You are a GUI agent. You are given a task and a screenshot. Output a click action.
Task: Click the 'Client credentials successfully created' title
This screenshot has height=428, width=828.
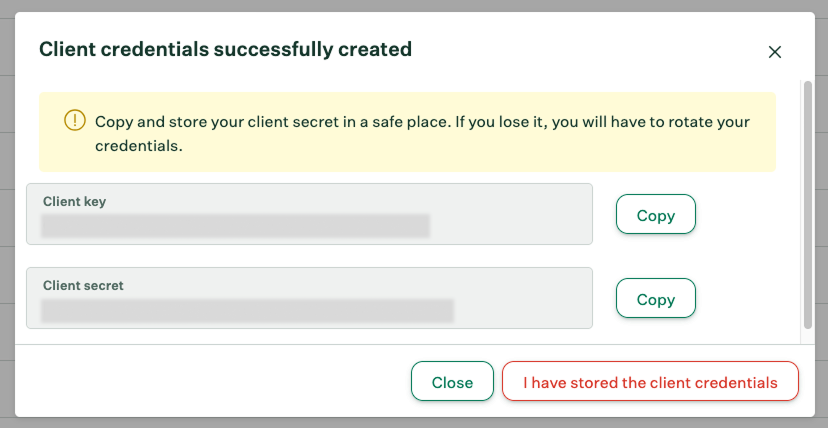[x=225, y=49]
